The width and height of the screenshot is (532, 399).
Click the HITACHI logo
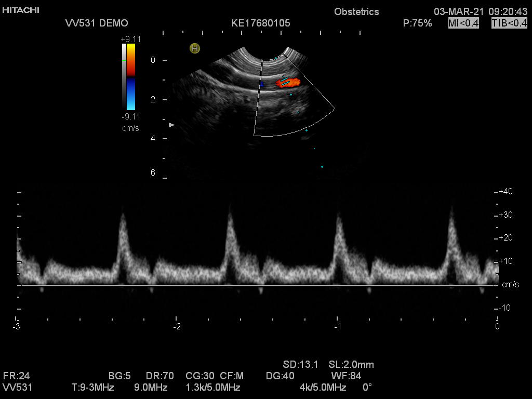[21, 10]
